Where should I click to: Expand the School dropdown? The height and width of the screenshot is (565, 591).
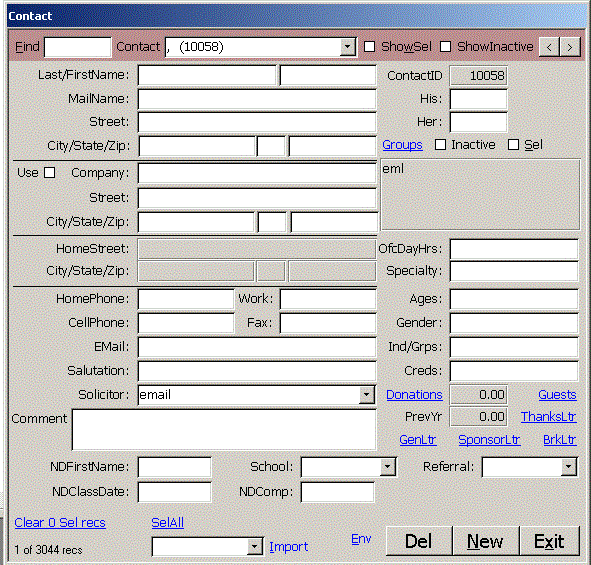tap(387, 467)
